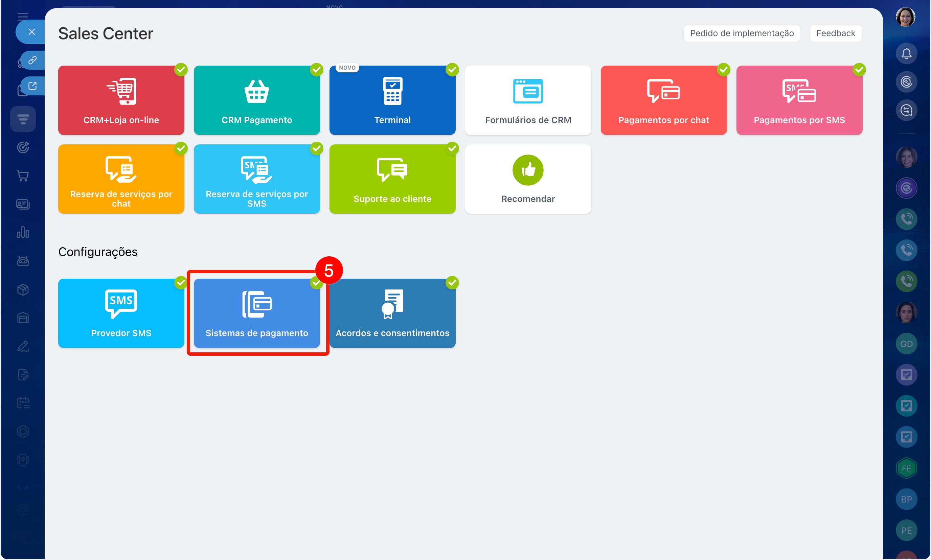931x560 pixels.
Task: Open Suporte ao cliente tile
Action: [392, 179]
